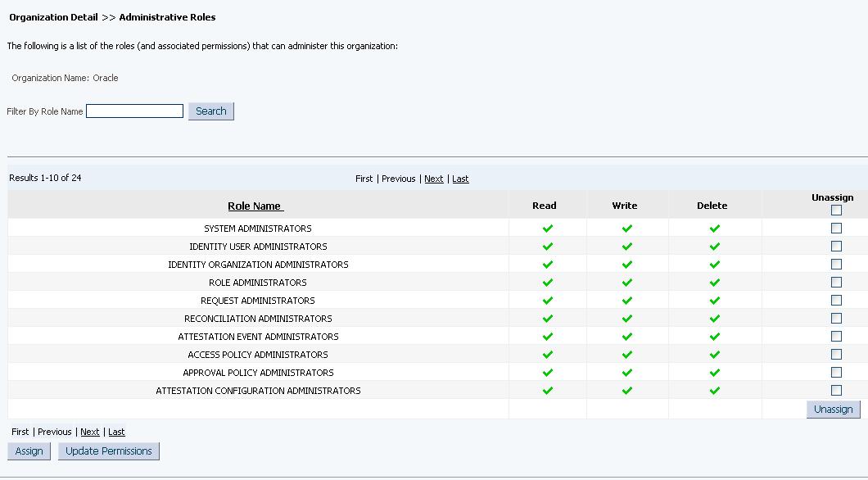Check Unassign box for REQUEST ADMINISTRATORS
This screenshot has width=868, height=480.
click(x=836, y=300)
